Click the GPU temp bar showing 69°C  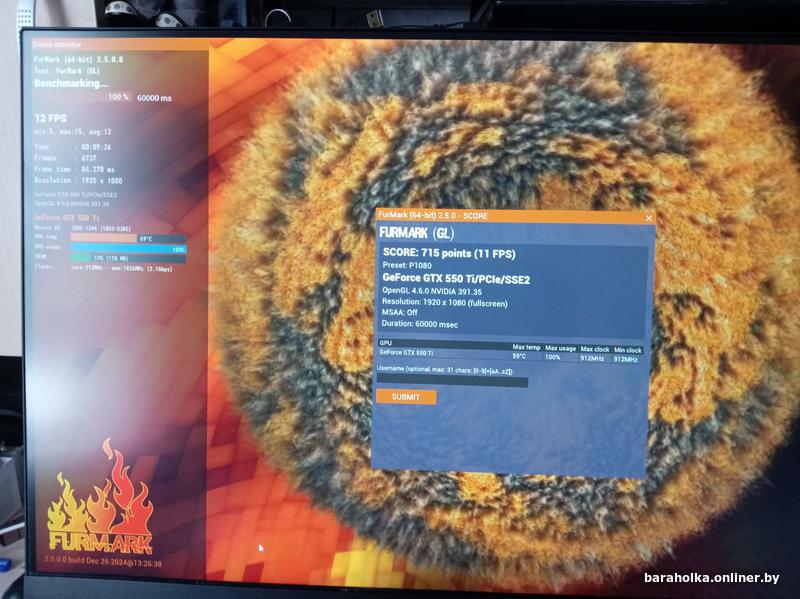point(128,238)
